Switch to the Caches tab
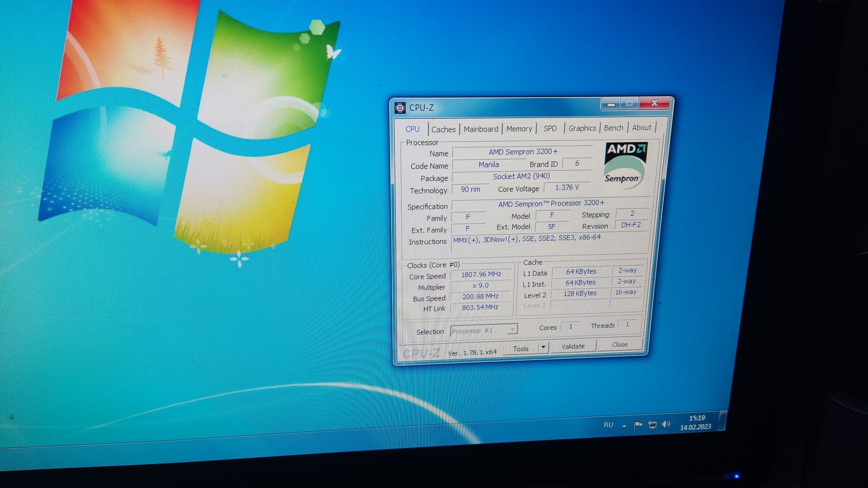The height and width of the screenshot is (488, 868). pos(443,129)
